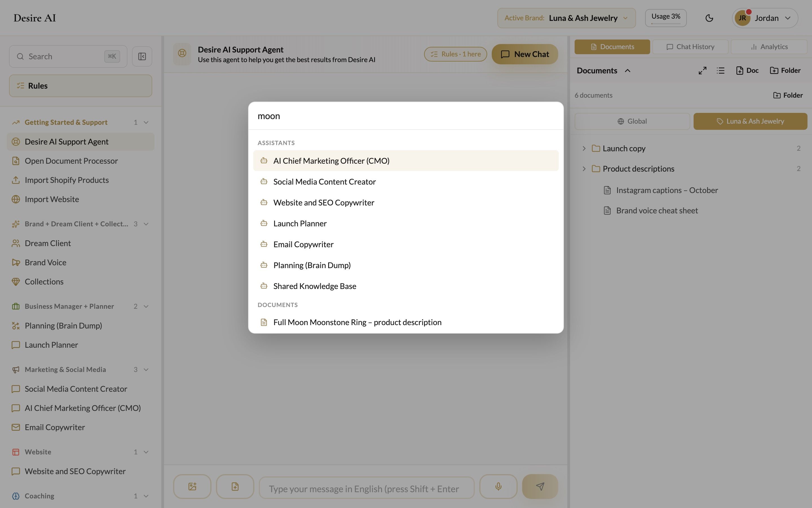Image resolution: width=812 pixels, height=508 pixels.
Task: Send message with paper plane icon
Action: (540, 486)
